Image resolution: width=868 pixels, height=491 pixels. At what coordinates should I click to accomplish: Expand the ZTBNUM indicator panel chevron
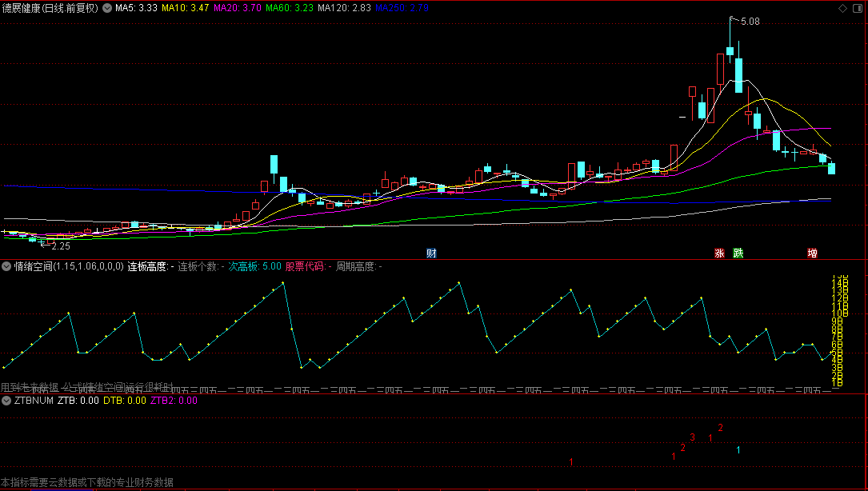(6, 400)
